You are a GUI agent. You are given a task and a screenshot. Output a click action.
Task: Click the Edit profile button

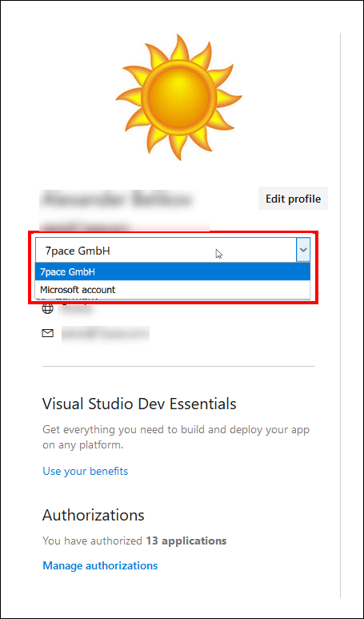[293, 198]
